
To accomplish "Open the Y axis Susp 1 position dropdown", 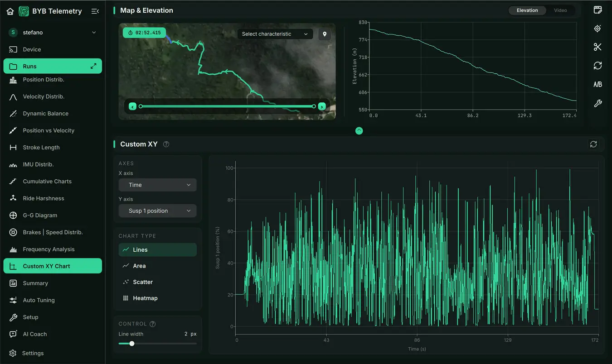I will pos(158,211).
